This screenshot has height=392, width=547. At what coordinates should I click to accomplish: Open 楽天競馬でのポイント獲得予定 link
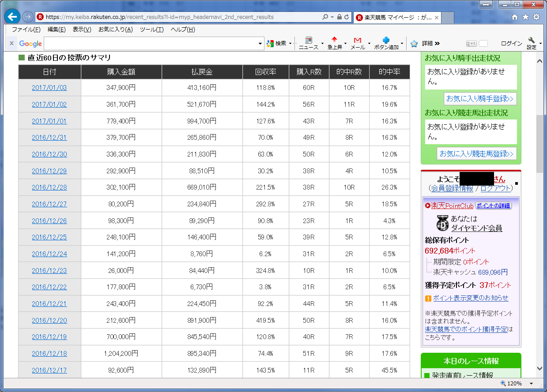(466, 329)
